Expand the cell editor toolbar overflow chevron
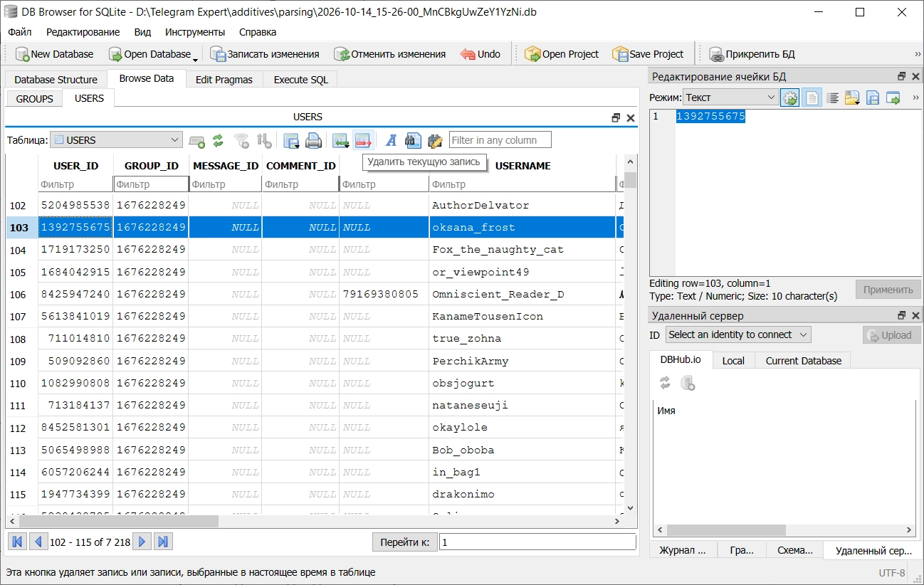This screenshot has width=924, height=585. (915, 97)
